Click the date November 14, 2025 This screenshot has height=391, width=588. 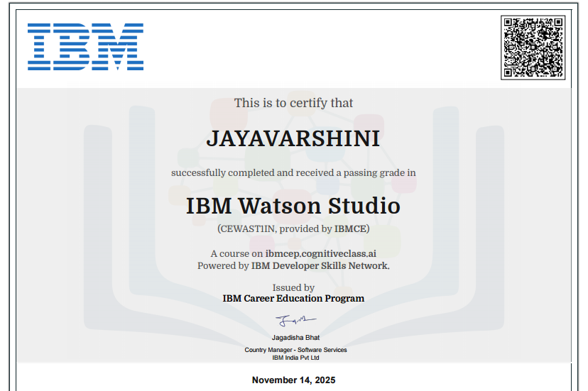tap(293, 380)
